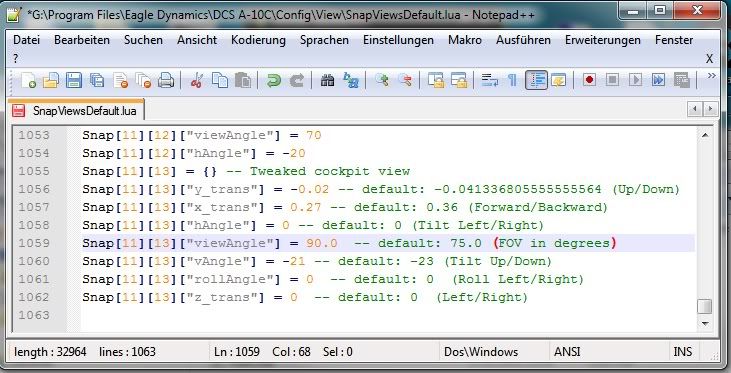The width and height of the screenshot is (731, 373).
Task: Click the vertical scrollbar up arrow
Action: (x=705, y=135)
